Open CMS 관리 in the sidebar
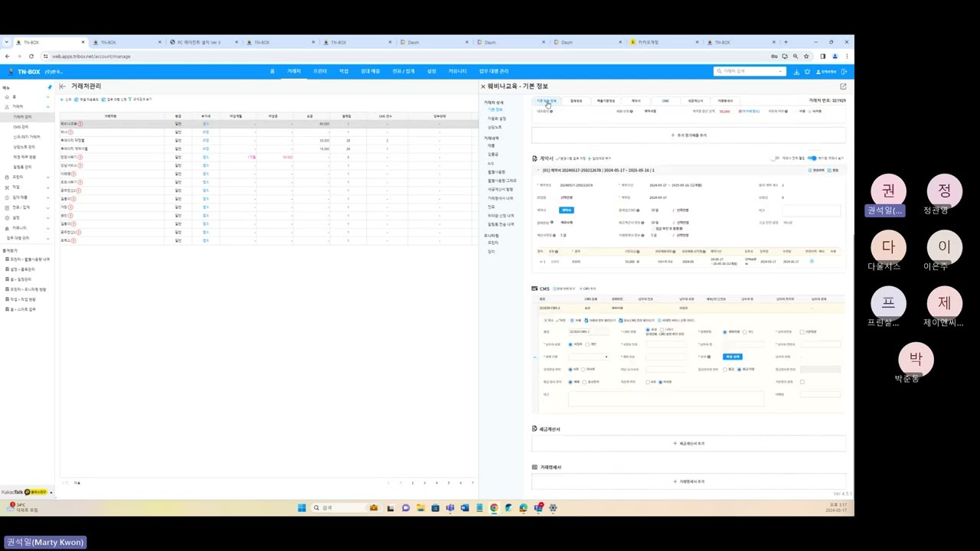 [21, 127]
